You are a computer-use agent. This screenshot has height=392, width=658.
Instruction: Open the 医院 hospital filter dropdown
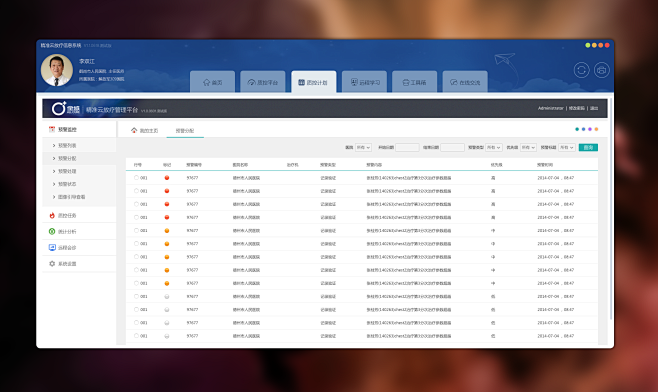(x=363, y=147)
